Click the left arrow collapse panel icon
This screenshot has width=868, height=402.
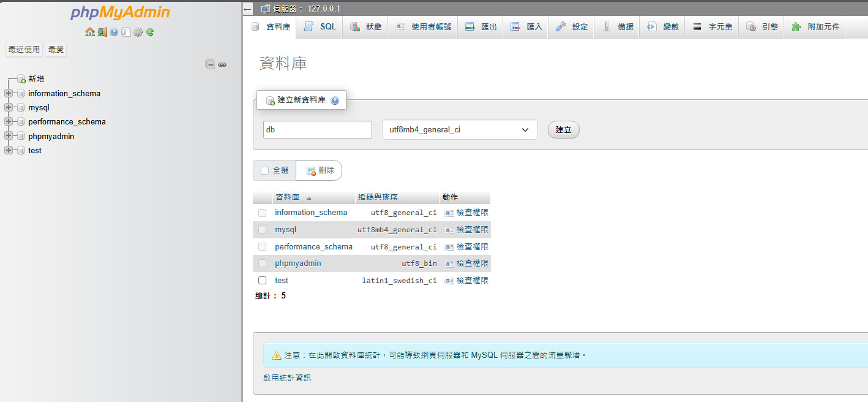(x=247, y=9)
